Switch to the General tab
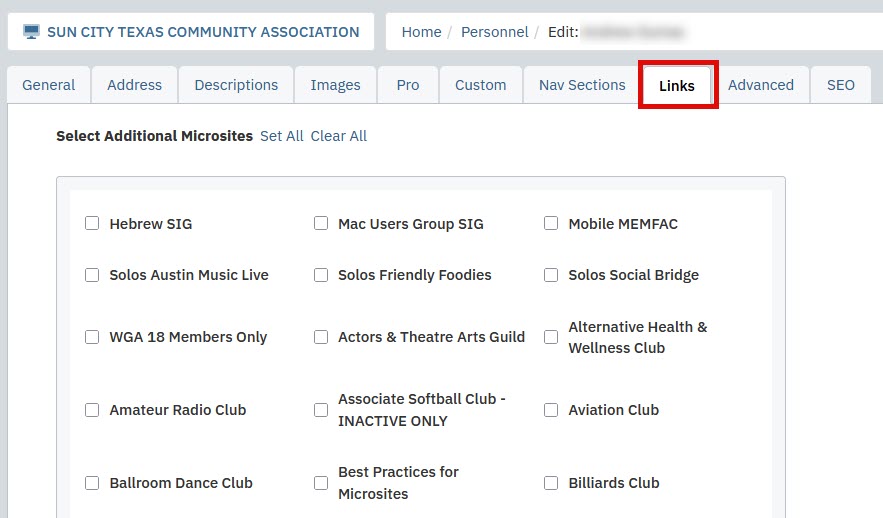The height and width of the screenshot is (518, 883). click(48, 85)
